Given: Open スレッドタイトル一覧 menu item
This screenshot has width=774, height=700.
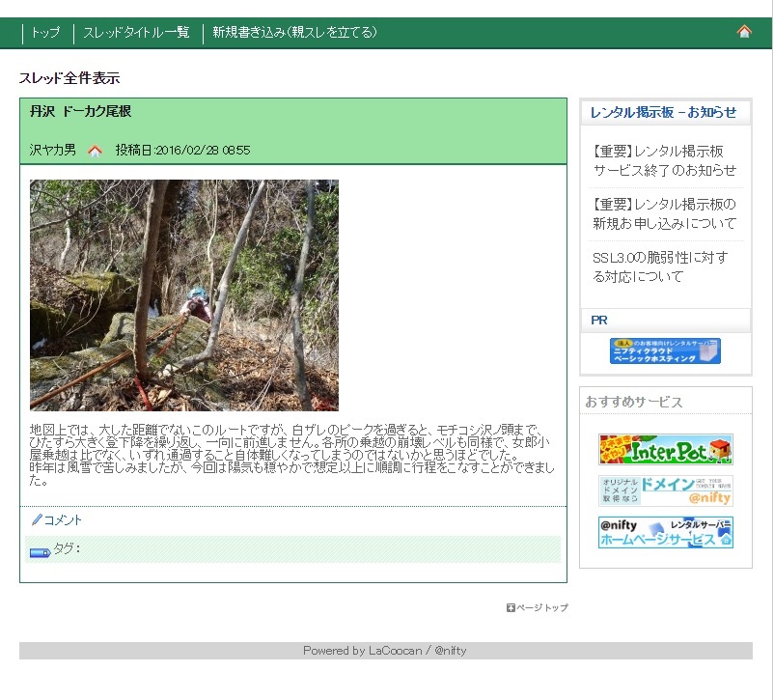Looking at the screenshot, I should [x=136, y=33].
